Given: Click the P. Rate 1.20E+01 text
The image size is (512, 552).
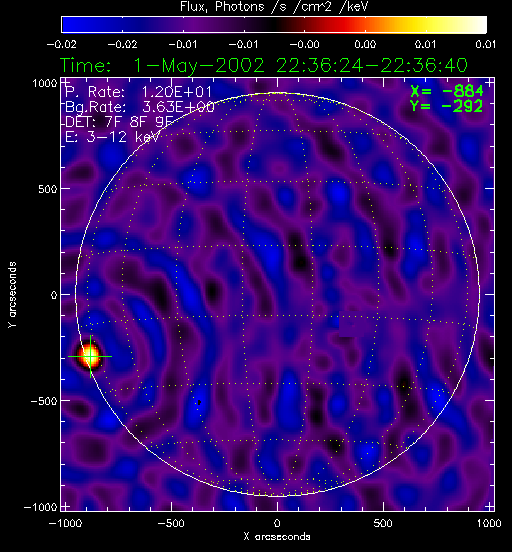Looking at the screenshot, I should click(x=138, y=92).
